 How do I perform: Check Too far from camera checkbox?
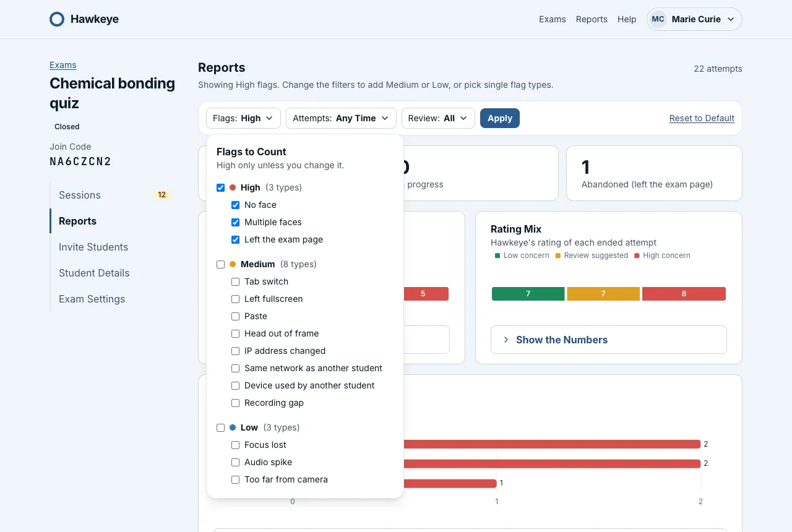point(236,479)
